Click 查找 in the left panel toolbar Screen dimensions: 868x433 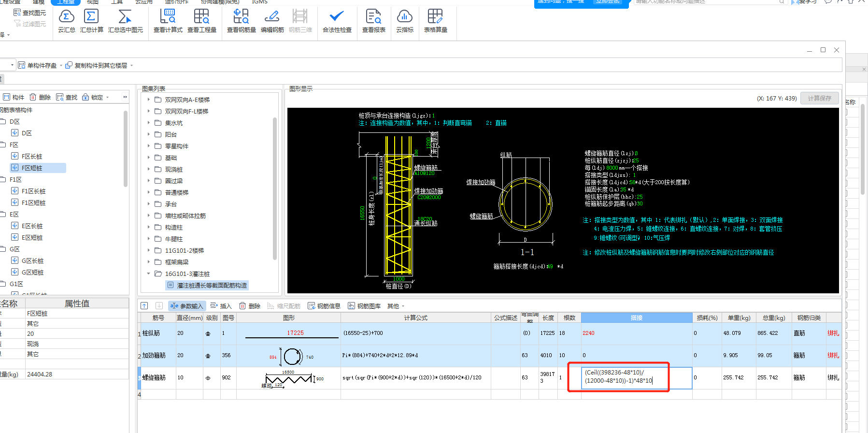(67, 97)
